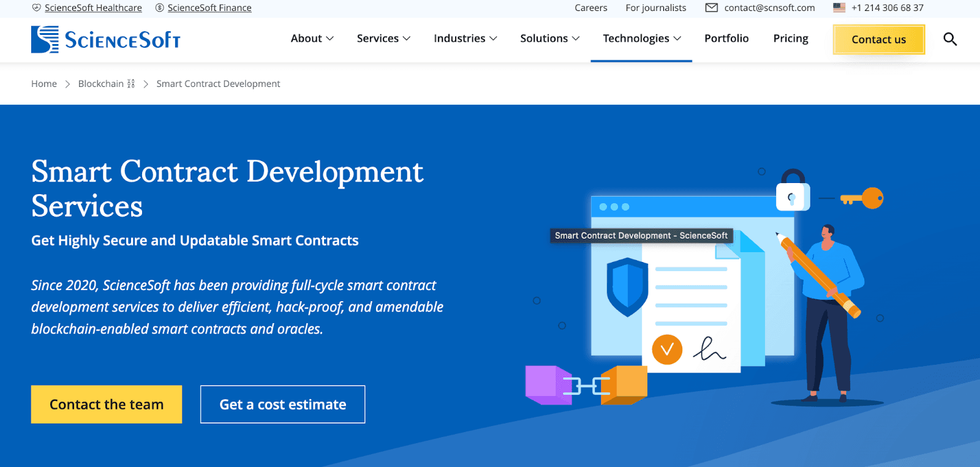Click the smart contract hero illustration

pyautogui.click(x=704, y=286)
